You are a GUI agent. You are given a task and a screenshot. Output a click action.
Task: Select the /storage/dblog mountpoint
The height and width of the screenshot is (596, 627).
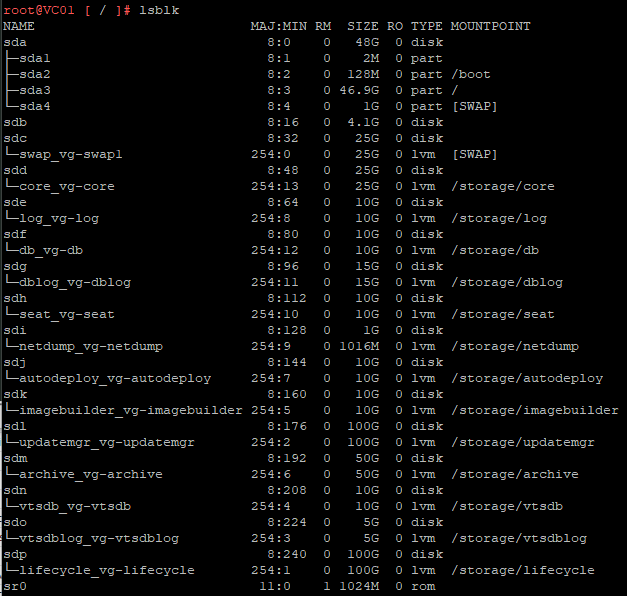tap(507, 282)
